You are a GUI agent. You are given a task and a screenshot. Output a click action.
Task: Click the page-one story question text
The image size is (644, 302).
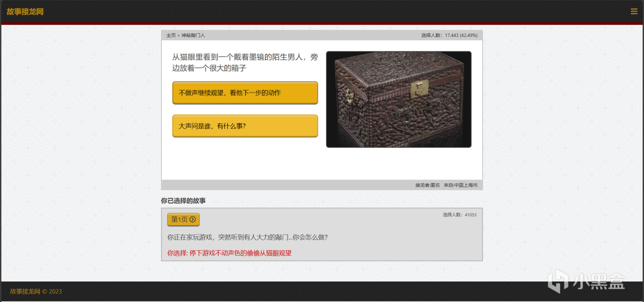click(247, 237)
